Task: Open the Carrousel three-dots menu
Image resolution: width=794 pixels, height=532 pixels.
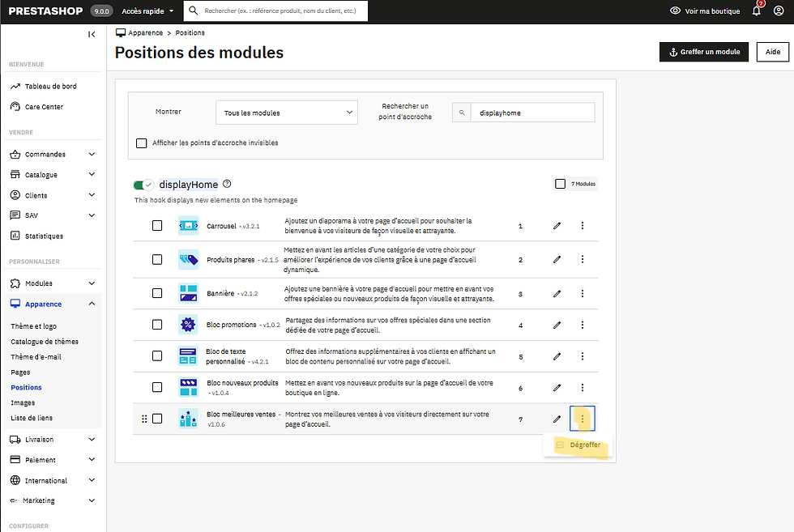Action: pyautogui.click(x=583, y=226)
